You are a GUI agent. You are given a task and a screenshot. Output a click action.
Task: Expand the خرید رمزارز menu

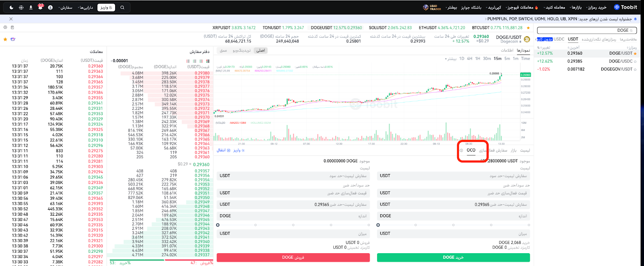[597, 7]
